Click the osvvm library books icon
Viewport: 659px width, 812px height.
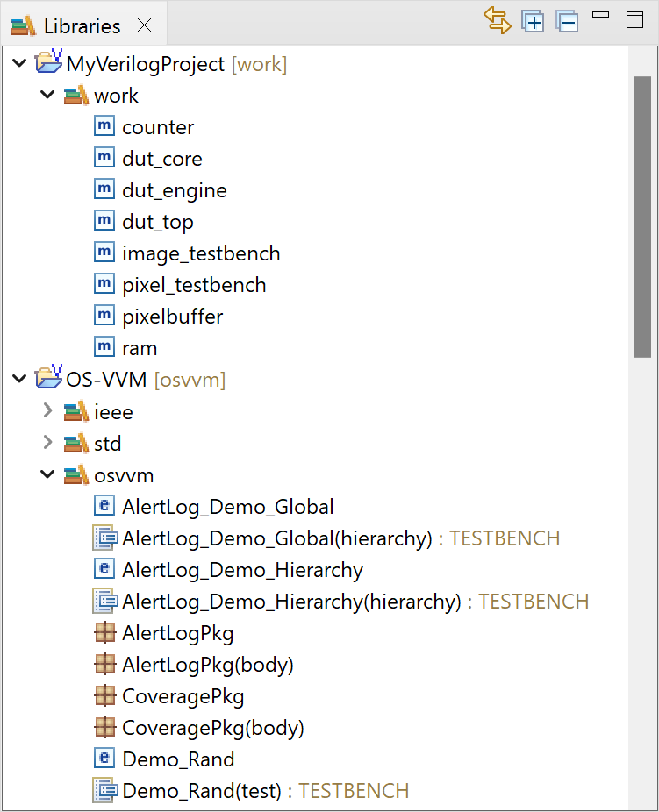[76, 475]
